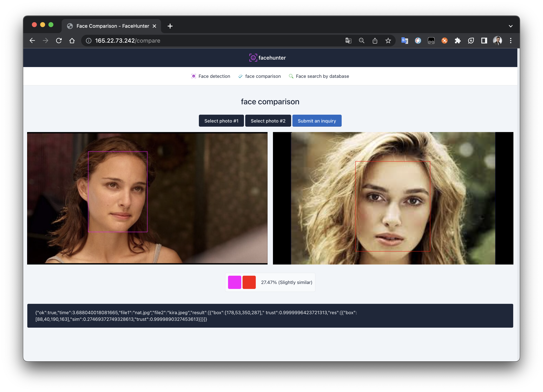Click the red close window button
Image resolution: width=543 pixels, height=392 pixels.
(x=34, y=25)
